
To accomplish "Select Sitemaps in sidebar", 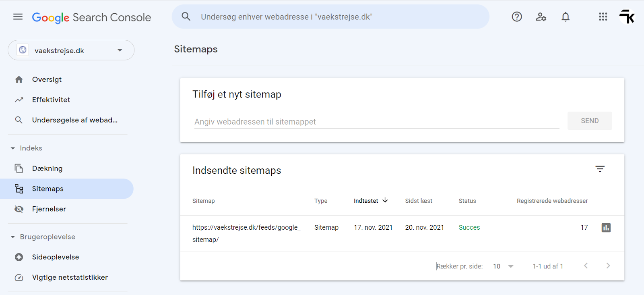I will (x=67, y=189).
